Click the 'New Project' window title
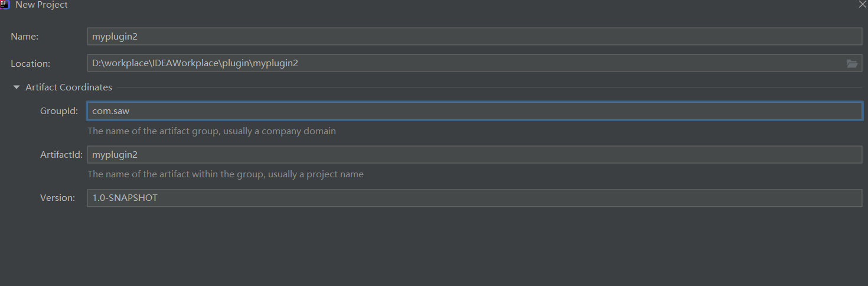The image size is (868, 286). 41,5
